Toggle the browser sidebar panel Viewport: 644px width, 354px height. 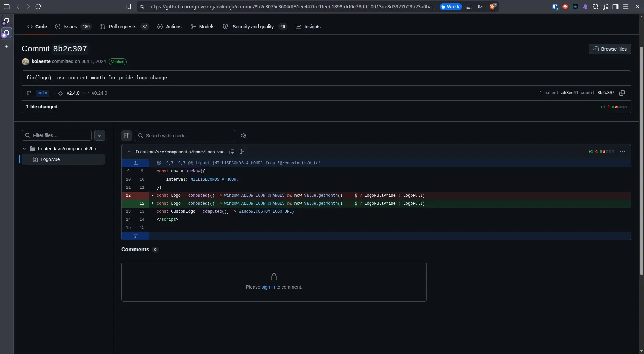tap(615, 7)
